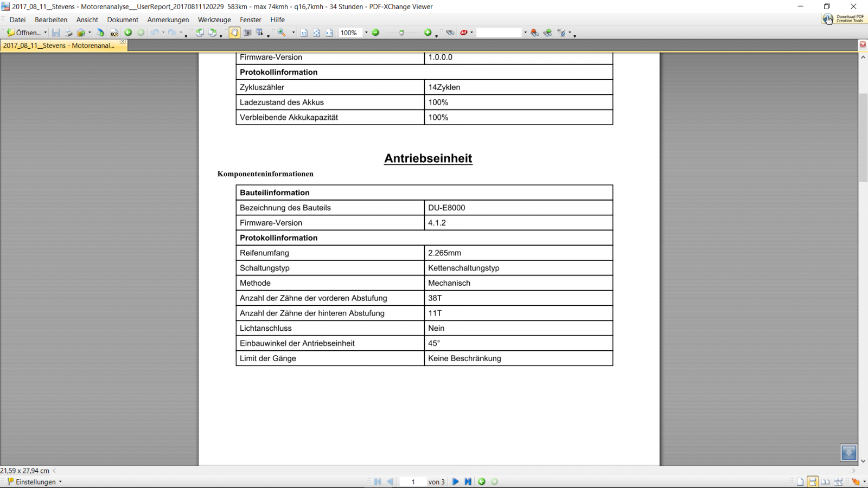Open the Dokument menu
Screen dimensions: 868x488
[123, 20]
